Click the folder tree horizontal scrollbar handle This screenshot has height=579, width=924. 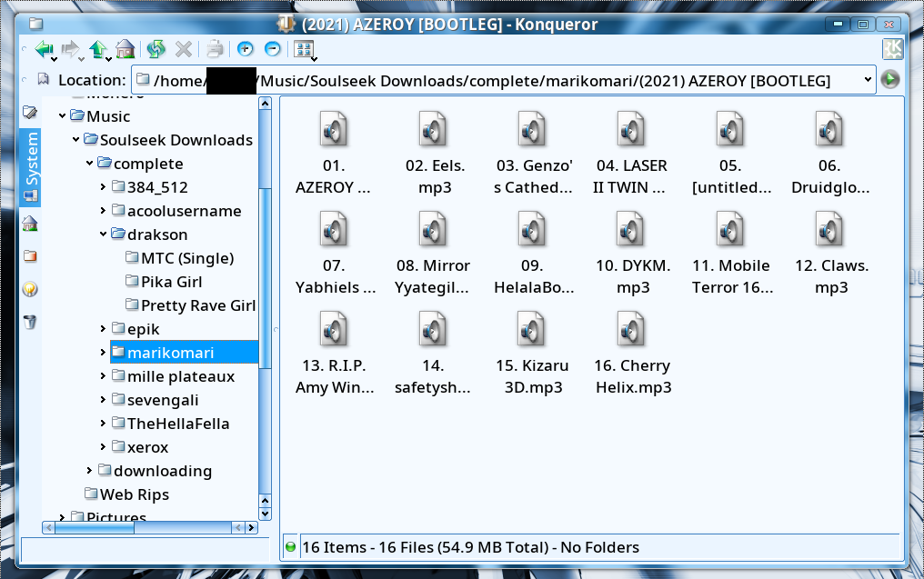pos(95,528)
